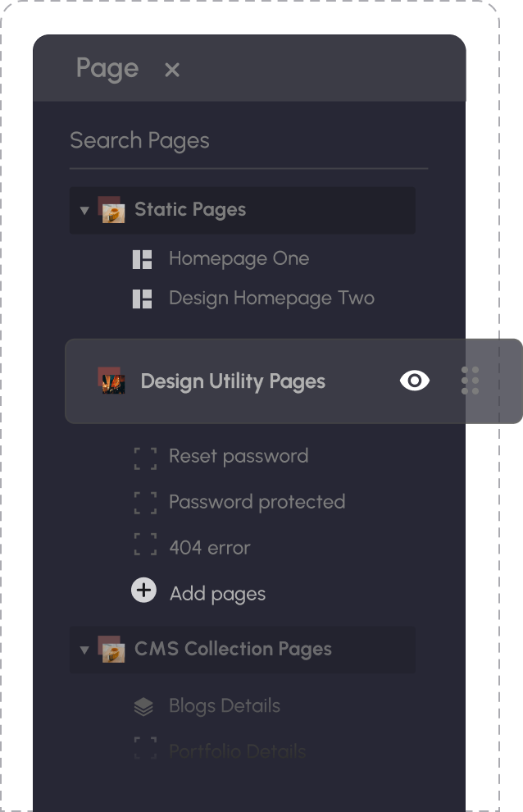Click the dashed frame icon beside 404 error
The image size is (523, 812).
(x=146, y=545)
